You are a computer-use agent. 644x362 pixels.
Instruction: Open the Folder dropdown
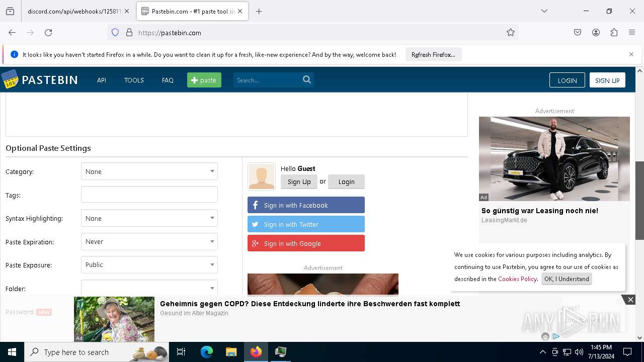(x=149, y=288)
